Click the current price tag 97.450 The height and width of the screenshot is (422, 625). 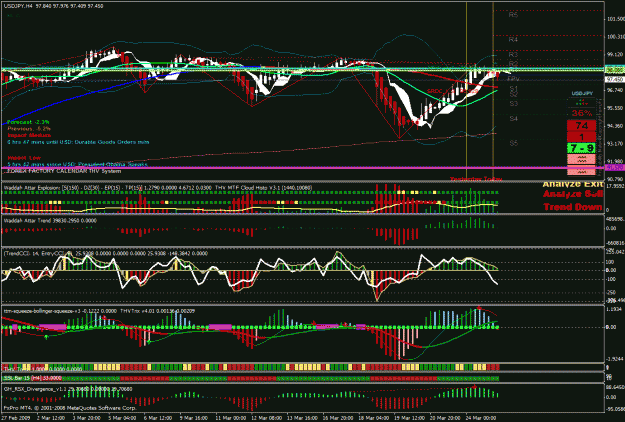coord(615,79)
